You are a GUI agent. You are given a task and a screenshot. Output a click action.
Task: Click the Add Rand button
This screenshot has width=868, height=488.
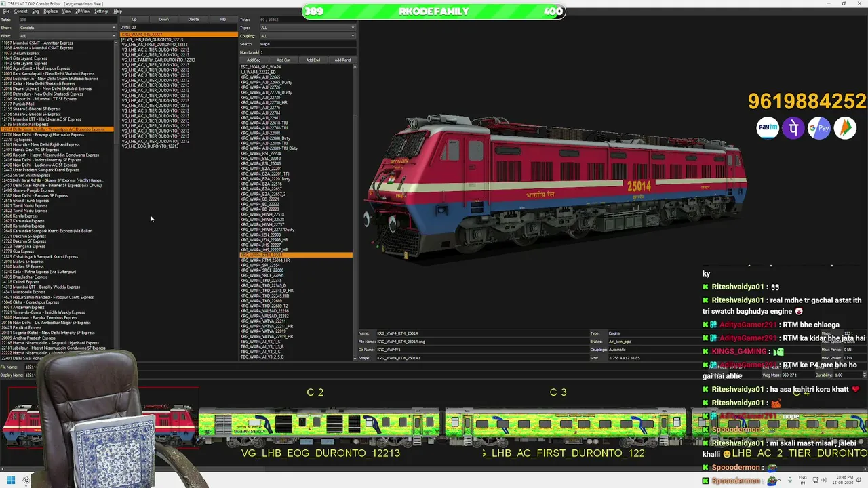[342, 60]
